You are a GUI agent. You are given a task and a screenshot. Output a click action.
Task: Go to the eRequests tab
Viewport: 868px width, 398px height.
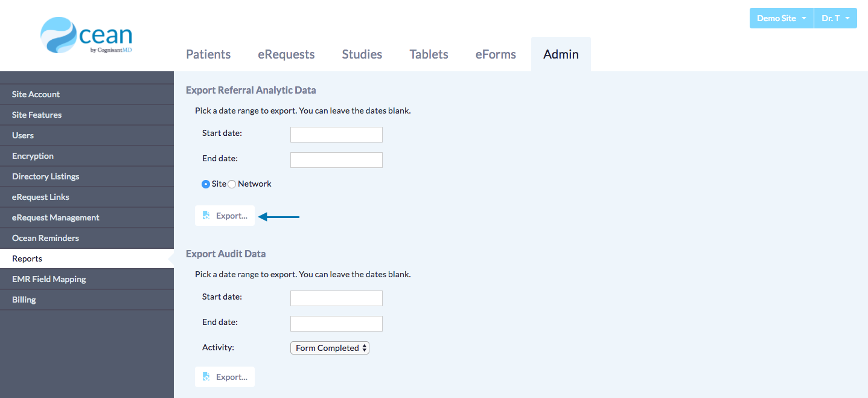(x=286, y=54)
